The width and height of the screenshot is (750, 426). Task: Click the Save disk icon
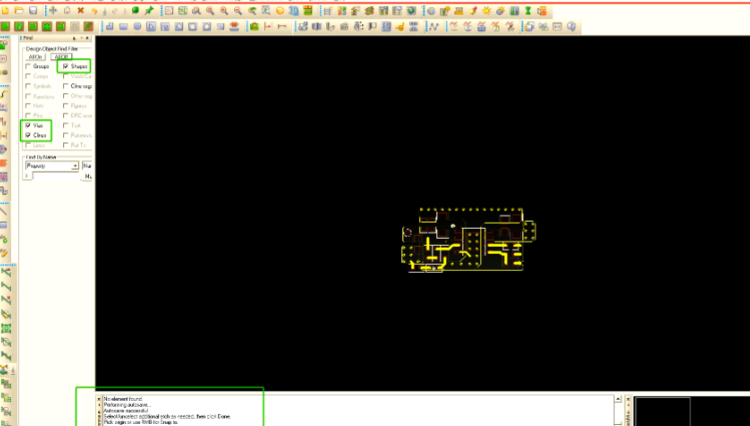tap(33, 9)
